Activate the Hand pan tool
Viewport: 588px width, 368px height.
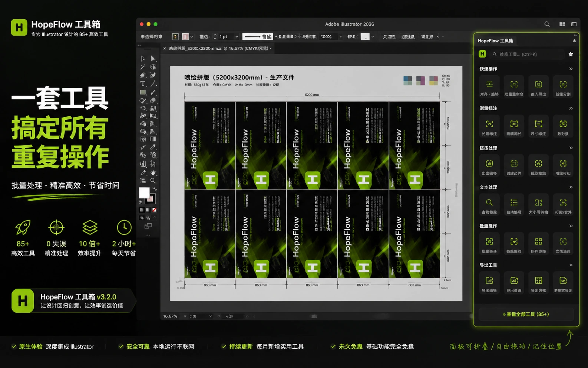point(153,172)
